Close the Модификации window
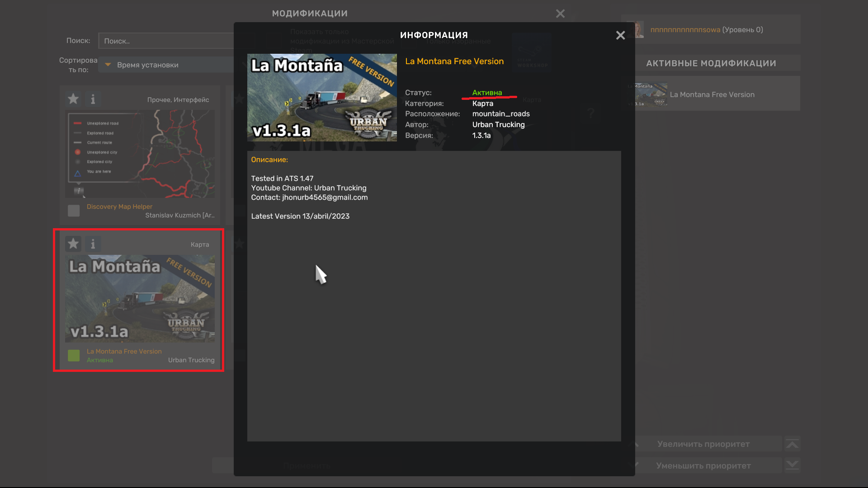Image resolution: width=868 pixels, height=488 pixels. pyautogui.click(x=560, y=14)
